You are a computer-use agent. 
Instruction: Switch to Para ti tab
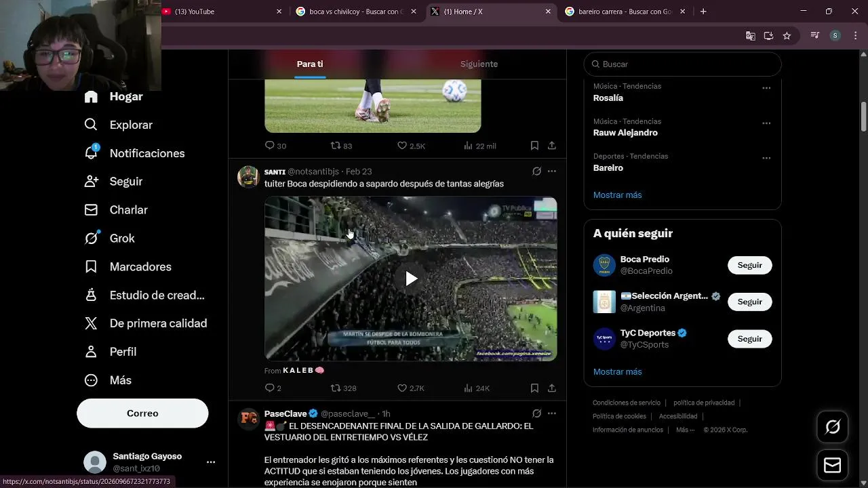310,64
